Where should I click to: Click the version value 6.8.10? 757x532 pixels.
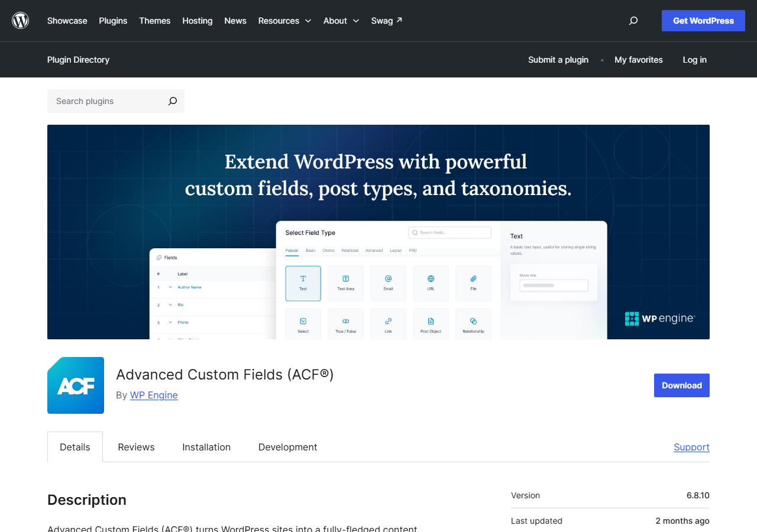[698, 495]
